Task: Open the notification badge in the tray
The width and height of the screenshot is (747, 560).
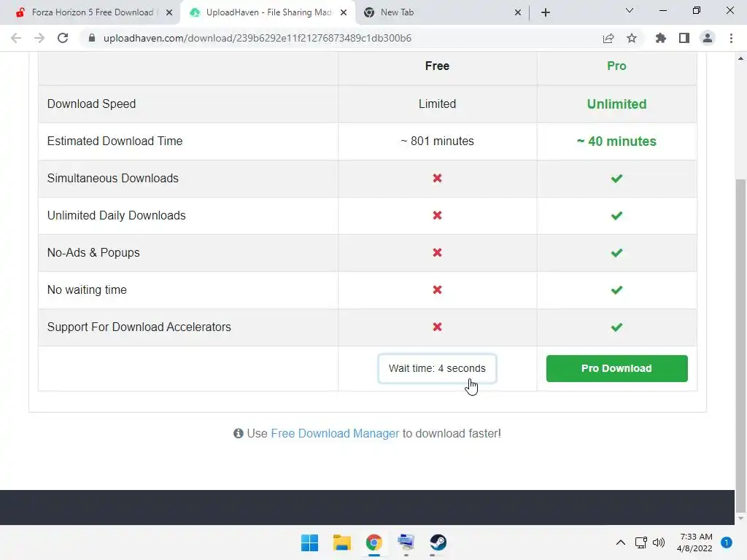Action: coord(727,542)
